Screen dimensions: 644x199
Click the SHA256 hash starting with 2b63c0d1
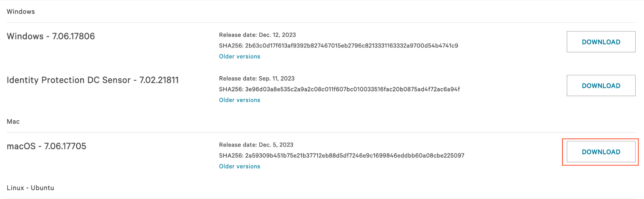[x=351, y=46]
